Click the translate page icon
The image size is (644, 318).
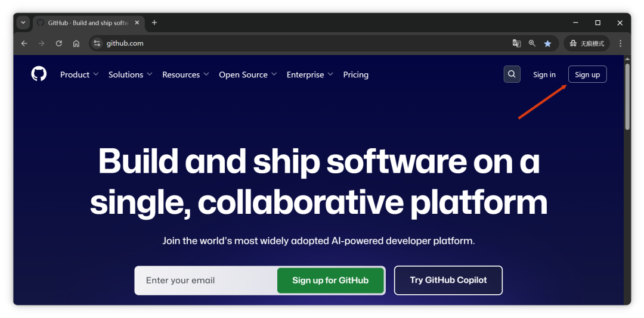pyautogui.click(x=516, y=43)
